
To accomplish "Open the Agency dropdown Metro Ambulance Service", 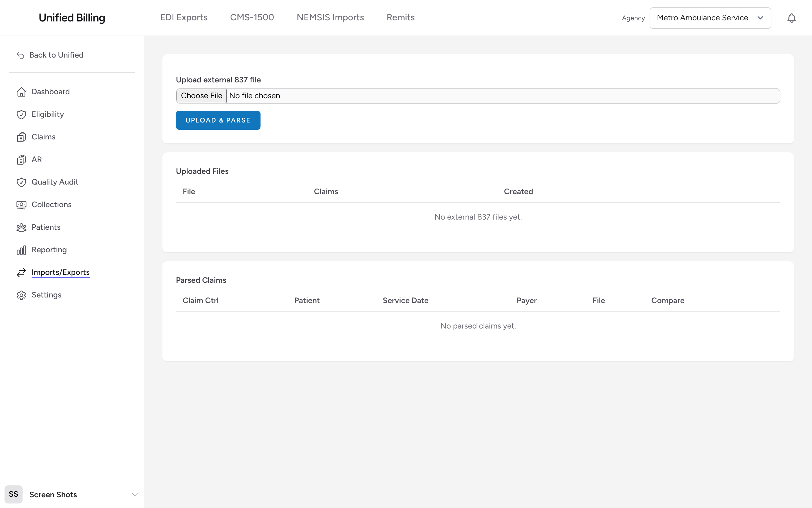I will (x=710, y=18).
